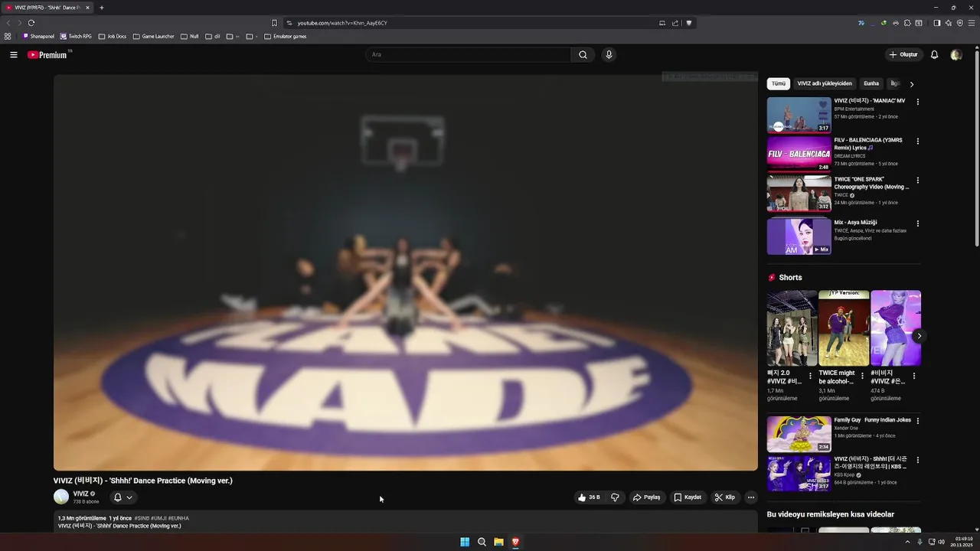980x551 pixels.
Task: Open the JYP Version short thumbnail
Action: [x=844, y=328]
